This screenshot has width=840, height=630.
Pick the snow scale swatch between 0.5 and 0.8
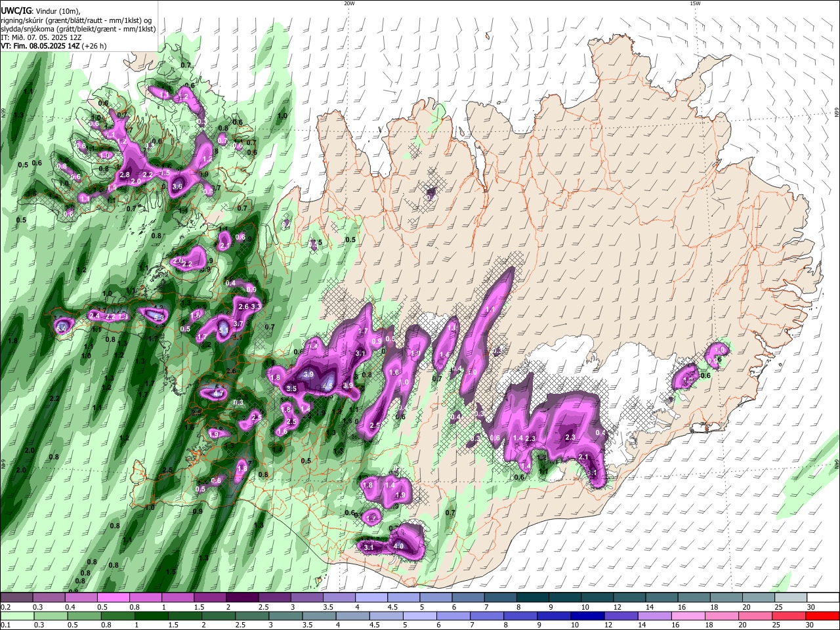pyautogui.click(x=113, y=598)
